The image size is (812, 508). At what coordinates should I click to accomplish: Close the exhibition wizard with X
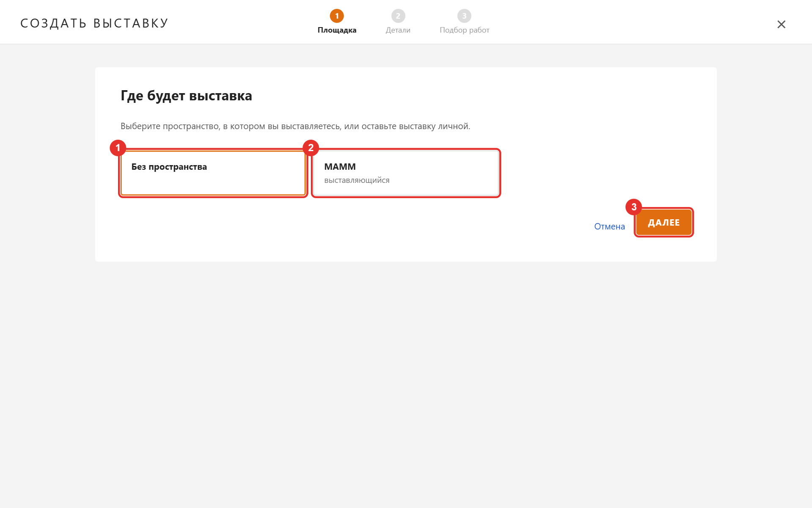coord(781,24)
